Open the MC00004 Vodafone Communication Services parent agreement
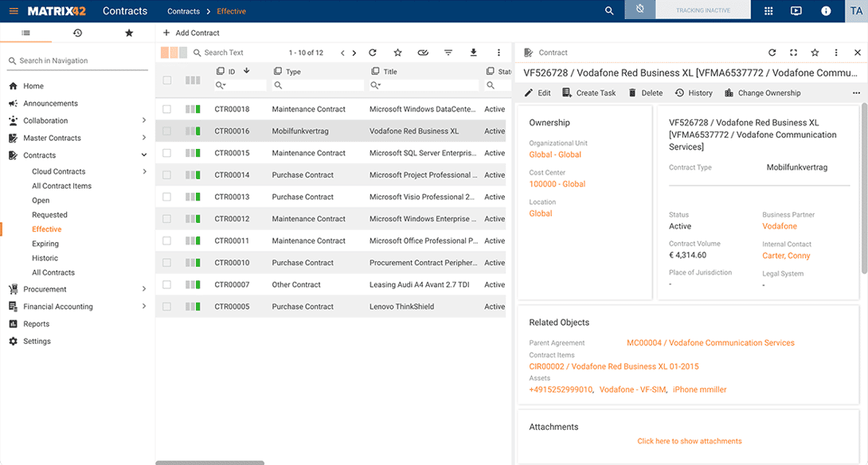The image size is (868, 465). (x=710, y=342)
